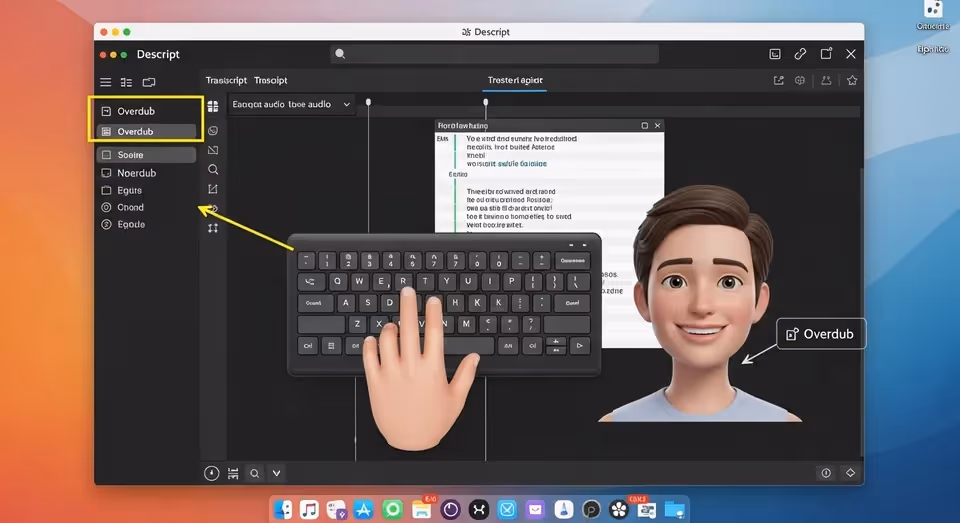Select the grid icon atop the vertical tool strip
960x523 pixels.
(x=212, y=107)
